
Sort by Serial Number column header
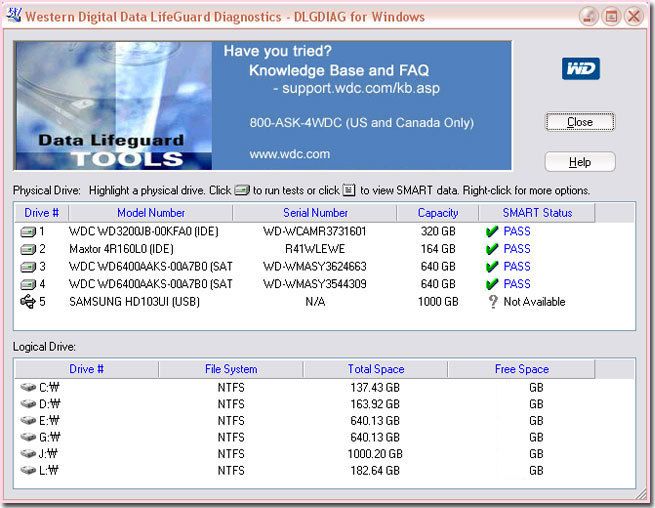pos(315,213)
